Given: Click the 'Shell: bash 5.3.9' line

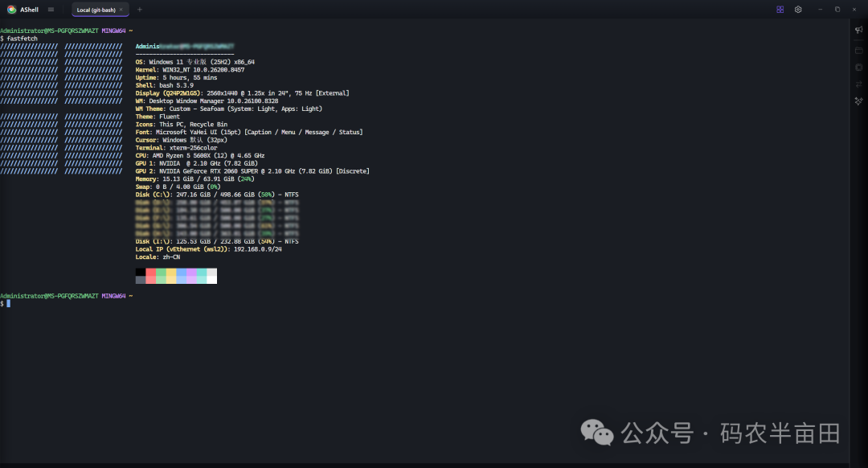Looking at the screenshot, I should 165,85.
